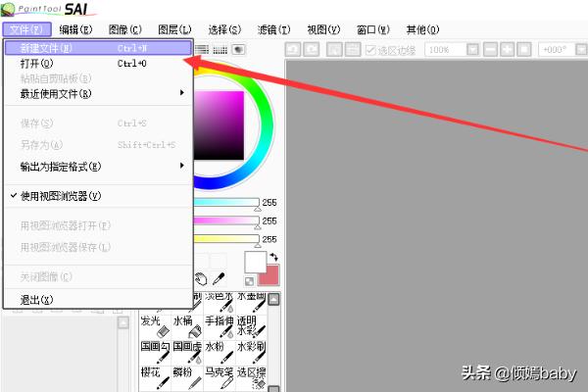The width and height of the screenshot is (588, 392).
Task: Open the 滤镜(T) menu
Action: (x=273, y=29)
